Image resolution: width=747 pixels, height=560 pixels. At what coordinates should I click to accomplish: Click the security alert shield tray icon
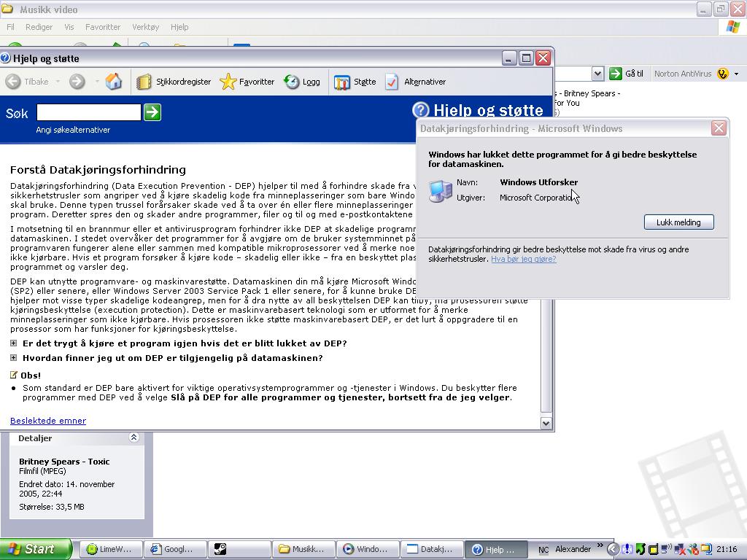(627, 549)
